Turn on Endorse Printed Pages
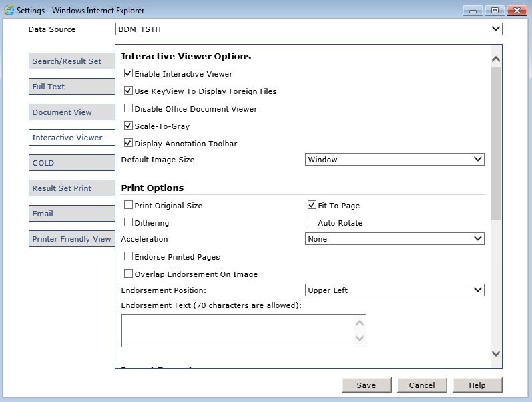532x402 pixels. (129, 256)
